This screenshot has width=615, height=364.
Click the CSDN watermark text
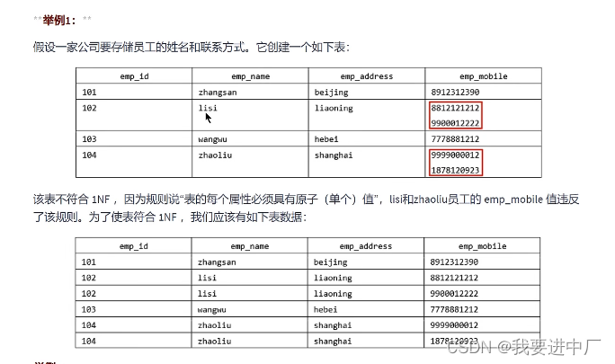click(523, 347)
